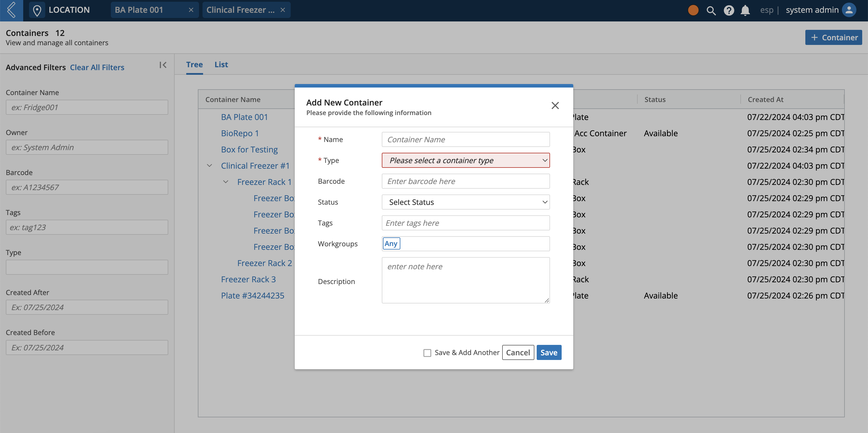Click the plus Container button

[833, 37]
